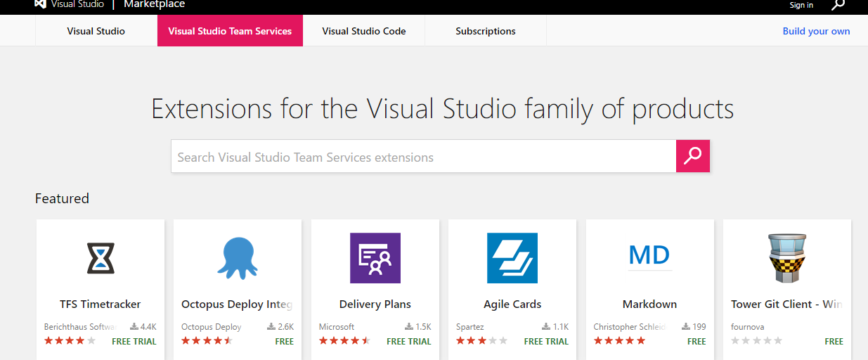868x360 pixels.
Task: Click TFS Timetracker download count icon
Action: click(x=134, y=327)
